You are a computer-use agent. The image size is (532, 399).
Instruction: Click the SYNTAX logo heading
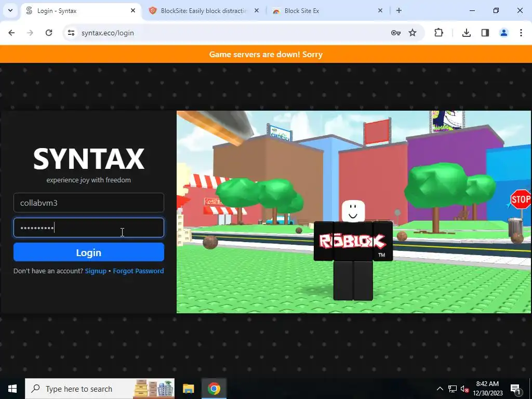pyautogui.click(x=89, y=159)
